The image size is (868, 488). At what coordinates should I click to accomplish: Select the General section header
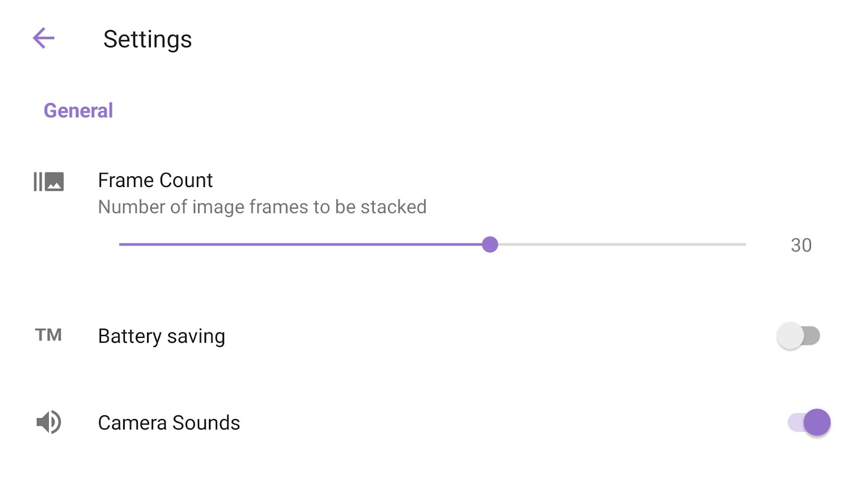[x=78, y=111]
